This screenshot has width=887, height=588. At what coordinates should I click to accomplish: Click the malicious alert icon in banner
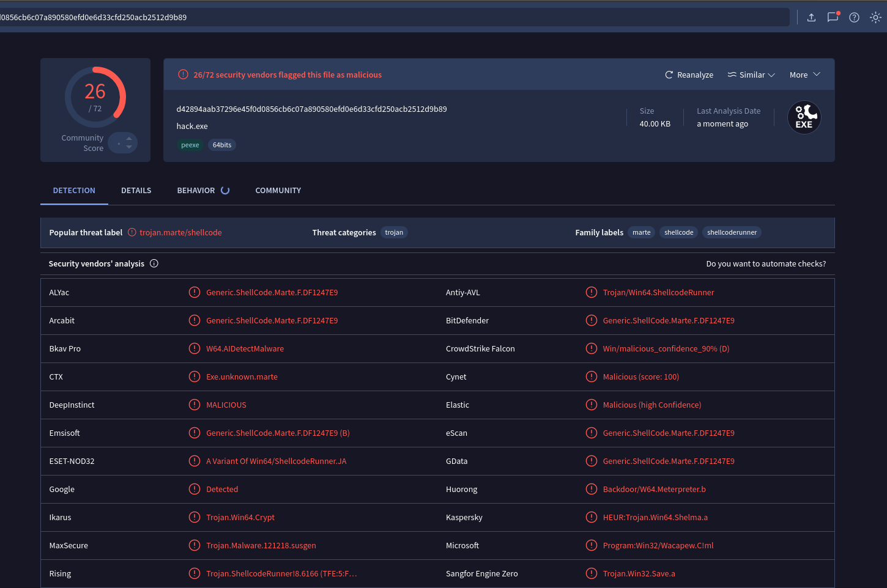pos(183,75)
